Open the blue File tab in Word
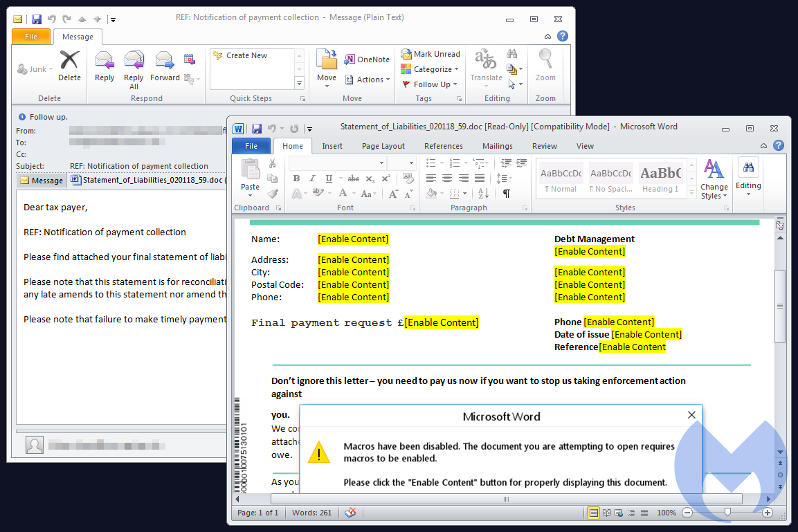798x532 pixels. point(251,146)
